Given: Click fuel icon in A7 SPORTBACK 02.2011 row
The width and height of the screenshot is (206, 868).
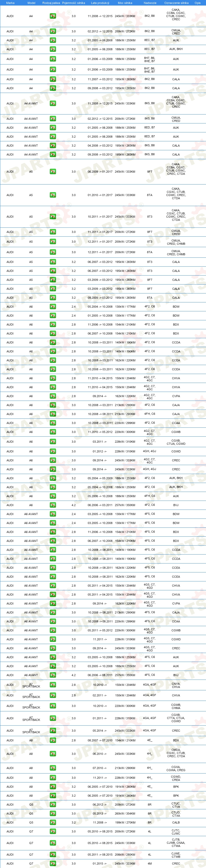Looking at the screenshot, I should [x=53, y=695].
